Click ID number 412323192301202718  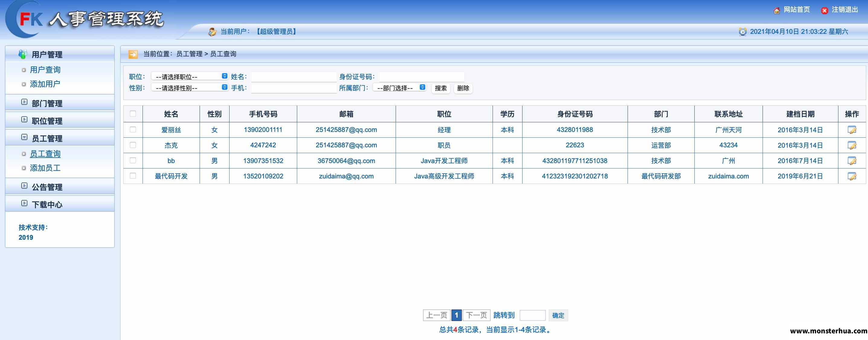574,176
